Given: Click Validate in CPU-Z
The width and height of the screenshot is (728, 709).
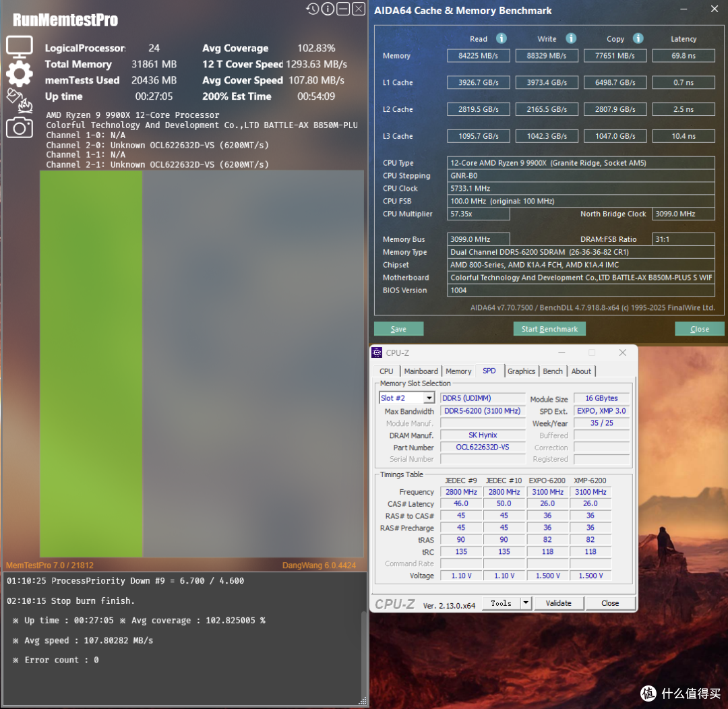Looking at the screenshot, I should (559, 603).
